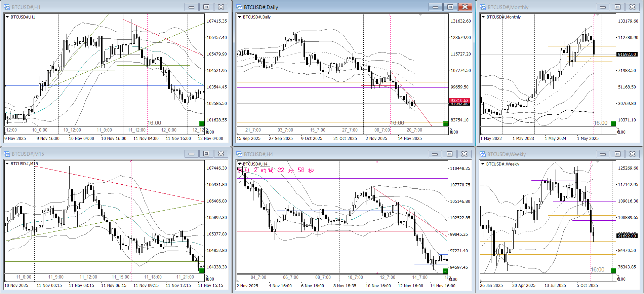The height and width of the screenshot is (294, 644).
Task: Maximize the BTCUSD#,Monthly chart window
Action: (617, 7)
